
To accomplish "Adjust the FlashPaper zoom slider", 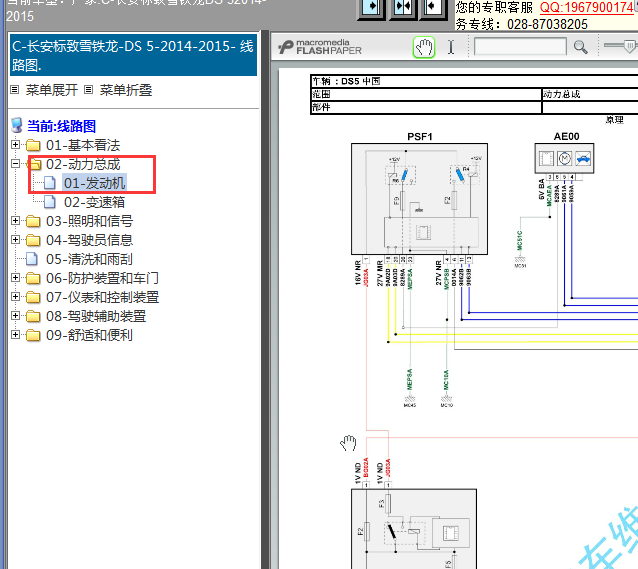I will 629,45.
